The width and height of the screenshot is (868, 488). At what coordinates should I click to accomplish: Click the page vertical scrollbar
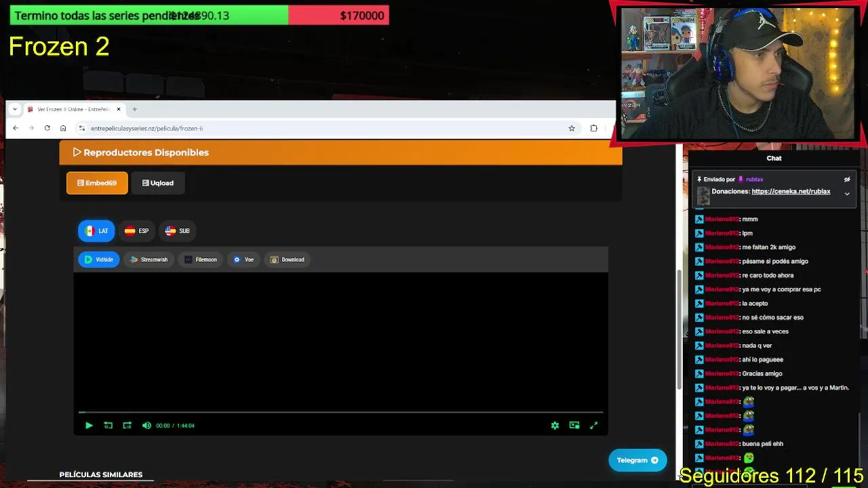tap(679, 329)
